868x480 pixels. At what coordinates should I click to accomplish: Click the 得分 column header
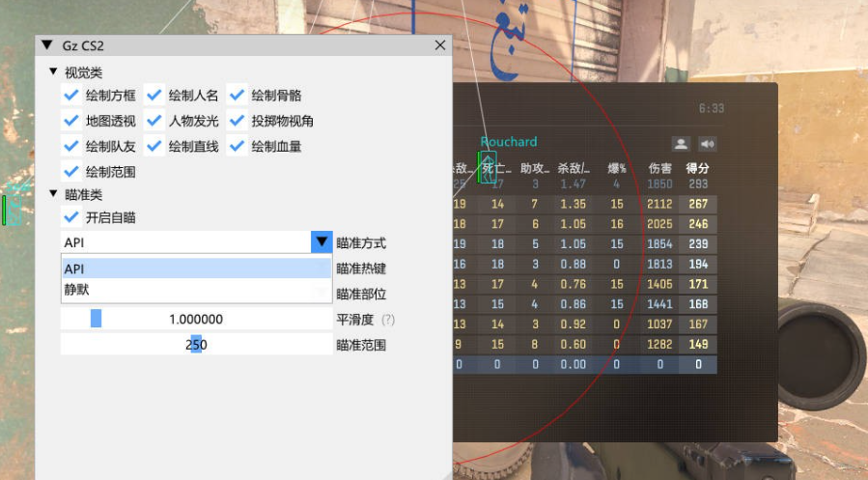697,168
